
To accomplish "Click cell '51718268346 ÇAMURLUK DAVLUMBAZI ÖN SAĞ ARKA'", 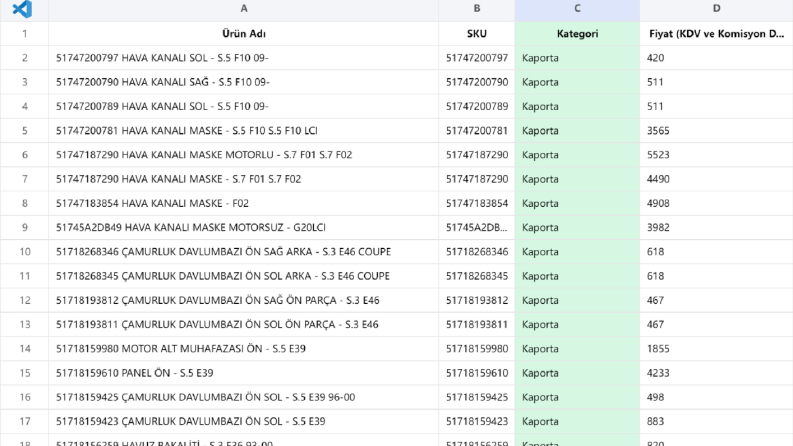I will point(244,252).
